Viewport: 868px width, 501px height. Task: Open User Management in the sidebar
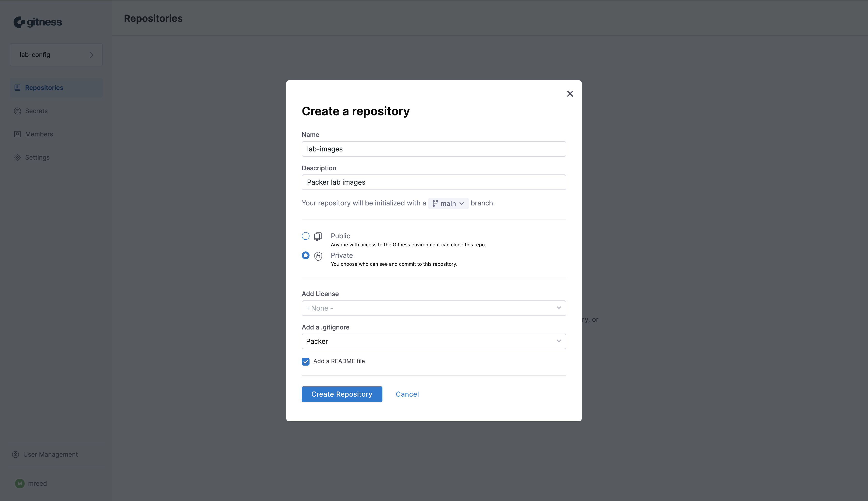(x=56, y=454)
